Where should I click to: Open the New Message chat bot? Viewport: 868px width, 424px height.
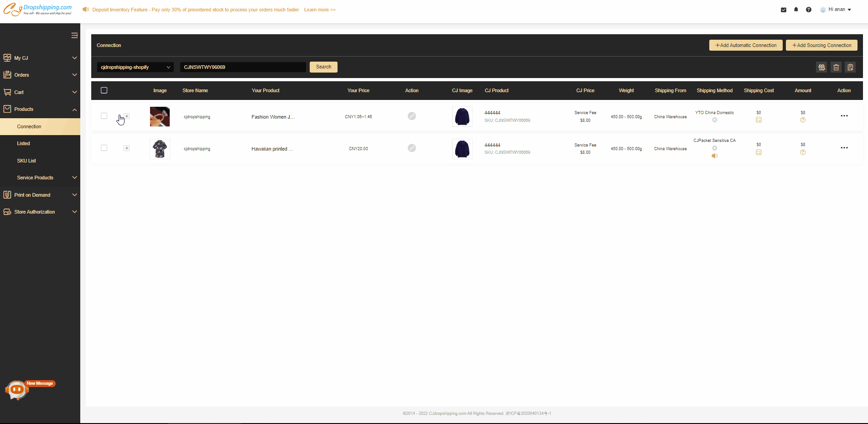pos(17,390)
